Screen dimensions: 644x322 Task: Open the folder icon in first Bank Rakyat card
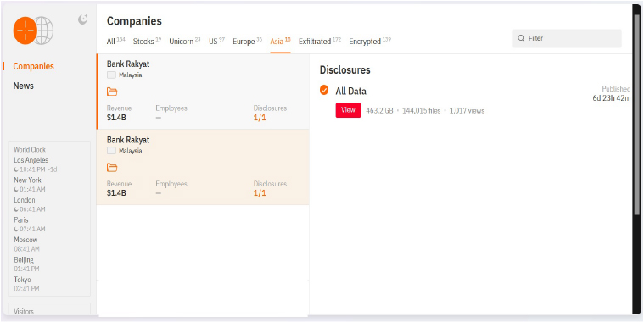(x=112, y=92)
